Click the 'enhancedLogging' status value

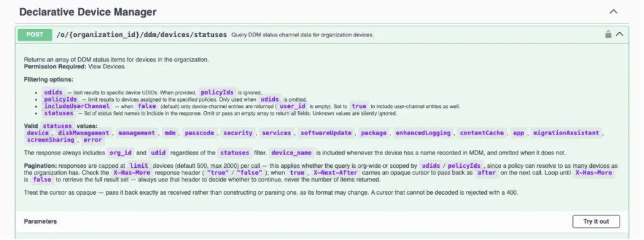(x=423, y=133)
